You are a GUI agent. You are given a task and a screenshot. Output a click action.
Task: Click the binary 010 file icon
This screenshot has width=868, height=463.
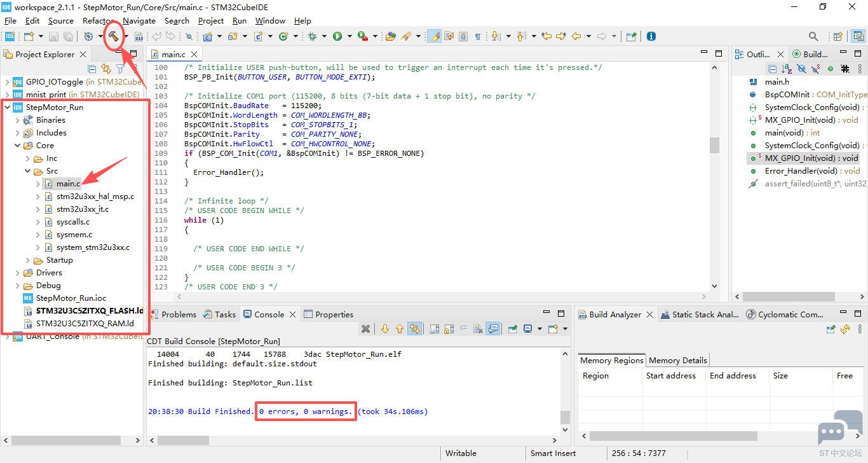(139, 36)
